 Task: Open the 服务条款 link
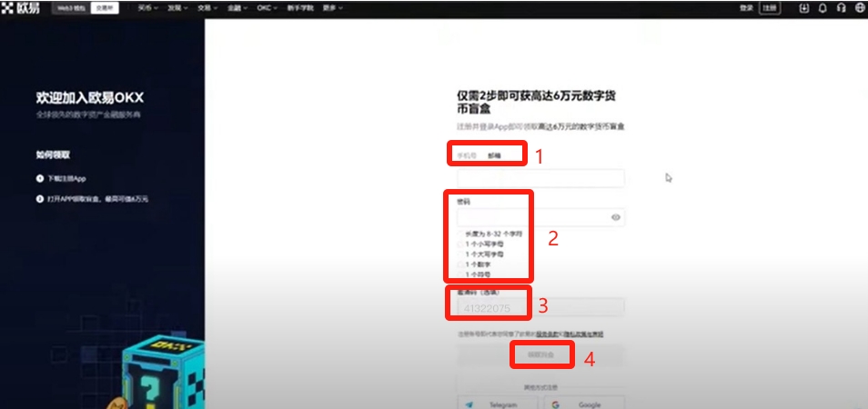547,334
